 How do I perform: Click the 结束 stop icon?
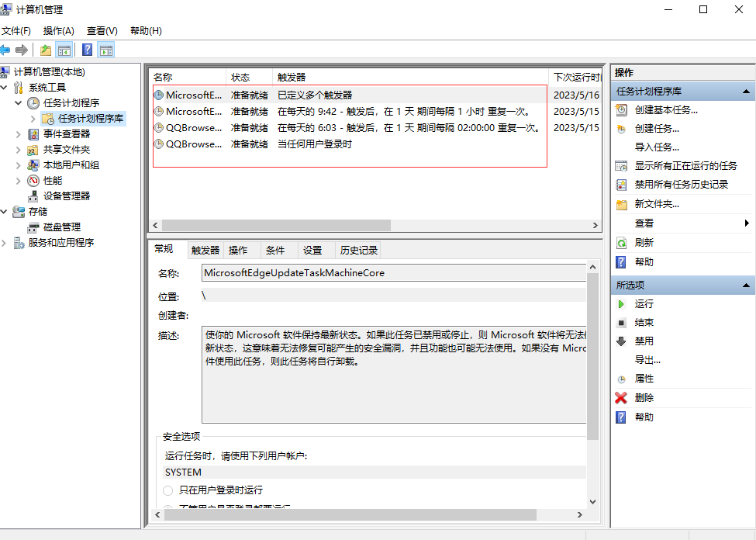click(x=621, y=323)
